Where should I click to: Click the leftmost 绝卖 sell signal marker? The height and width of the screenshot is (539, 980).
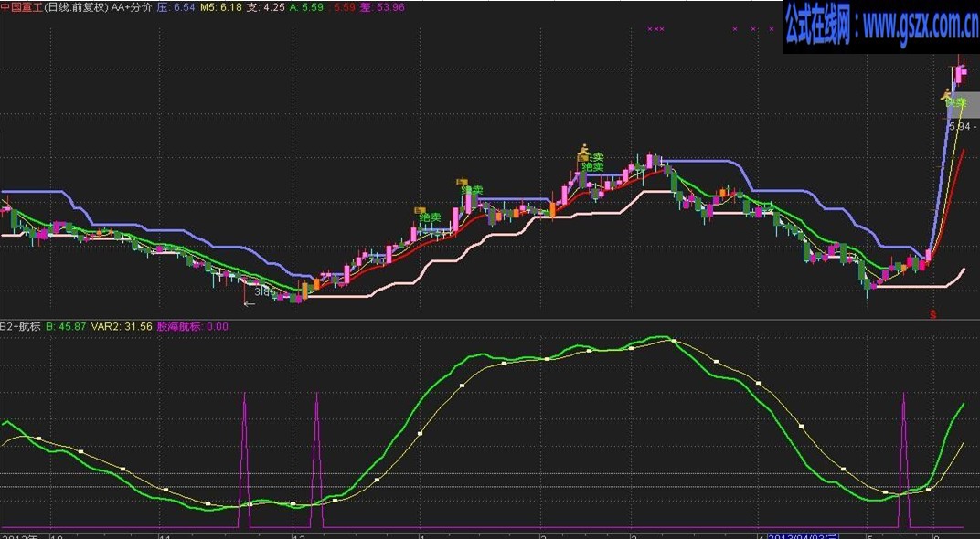pyautogui.click(x=430, y=217)
